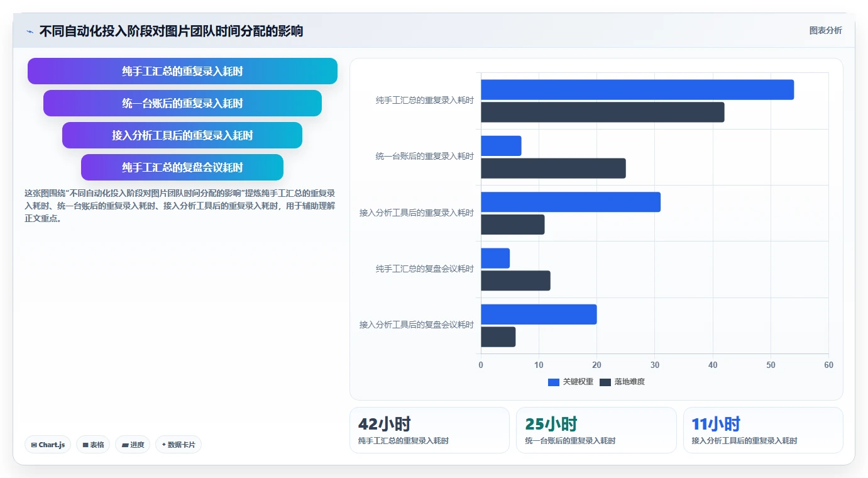The height and width of the screenshot is (478, 868).
Task: Click the caption under the 11小时 value
Action: point(745,441)
